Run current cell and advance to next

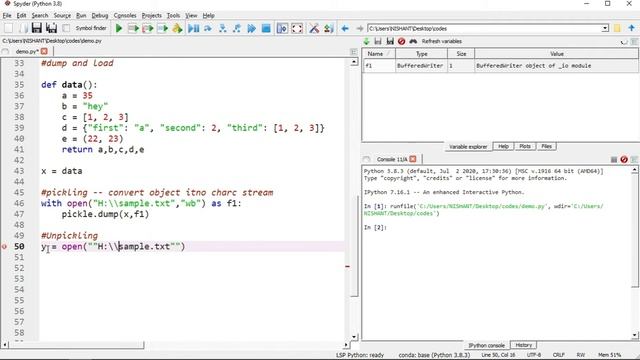(x=148, y=28)
